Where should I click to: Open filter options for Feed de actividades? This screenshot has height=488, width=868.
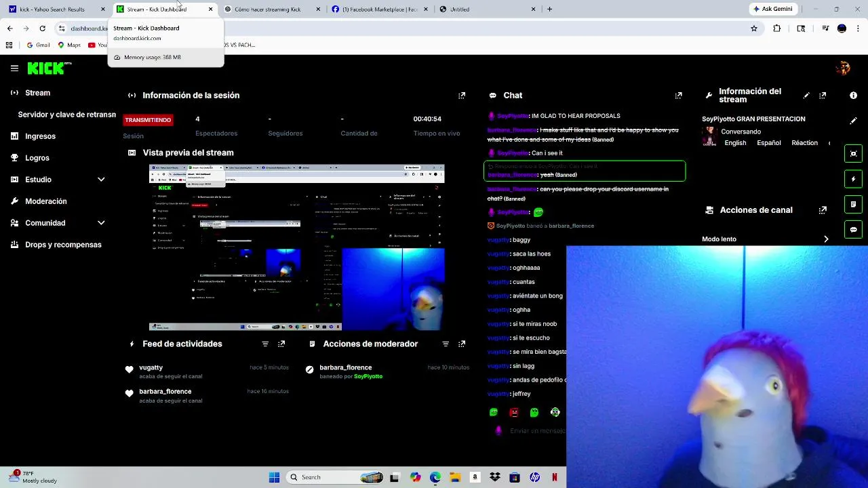(x=265, y=344)
